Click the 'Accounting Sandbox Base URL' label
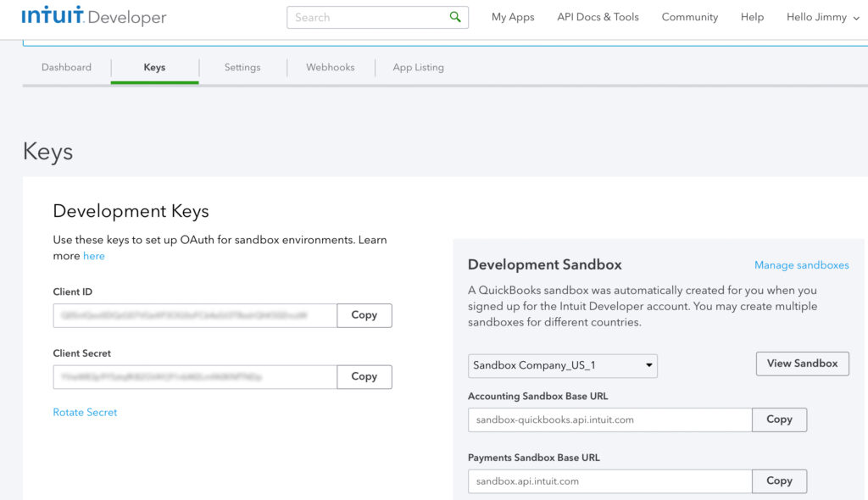The width and height of the screenshot is (868, 500). (x=538, y=397)
